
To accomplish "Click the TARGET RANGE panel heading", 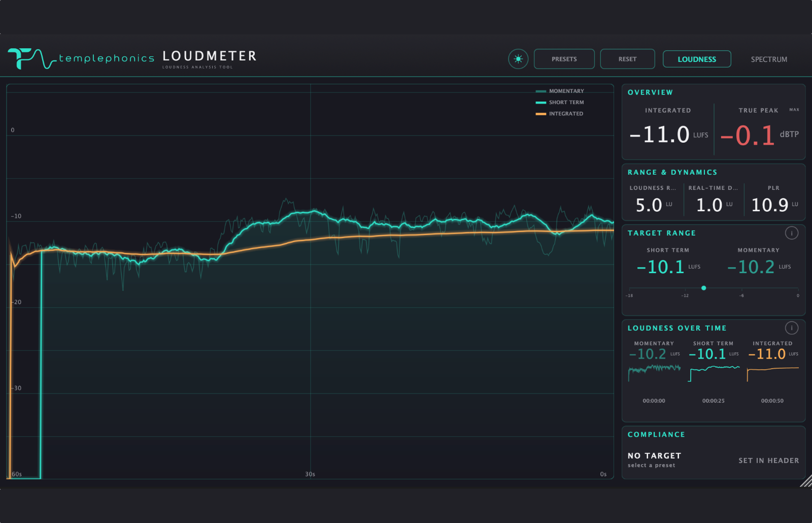I will 662,233.
